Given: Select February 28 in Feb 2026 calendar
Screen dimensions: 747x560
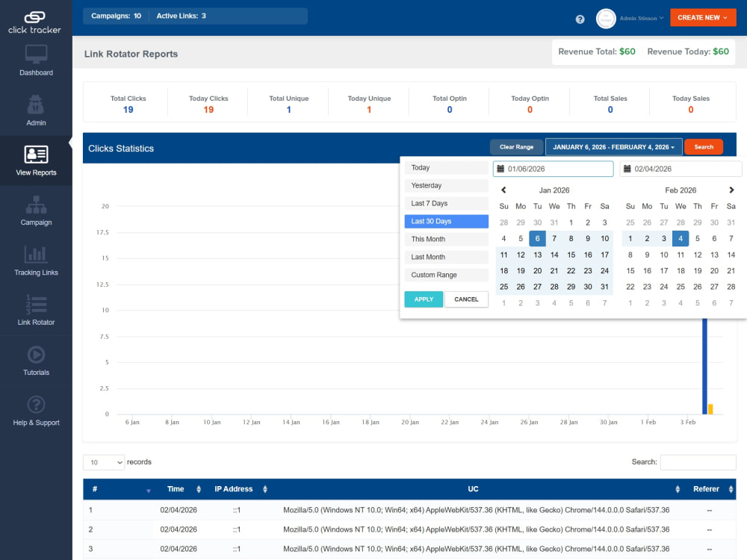Looking at the screenshot, I should click(731, 287).
